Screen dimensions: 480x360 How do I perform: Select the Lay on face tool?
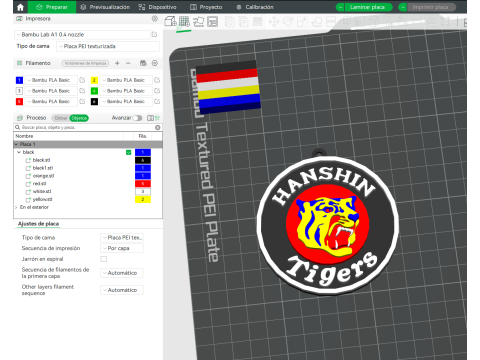tap(316, 22)
